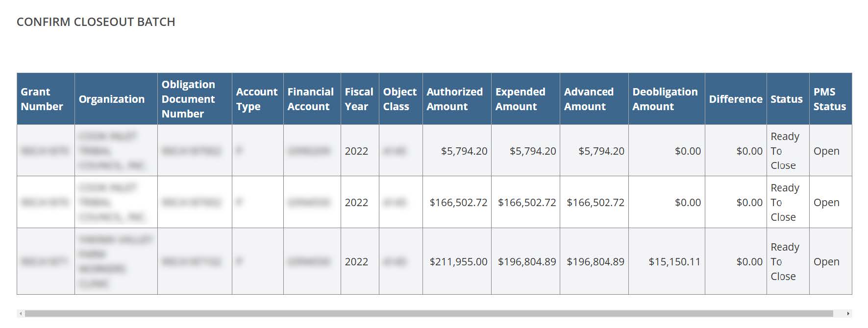Click the $211,955.00 authorized amount cell
Viewport: 868px width, 328px height.
point(458,262)
